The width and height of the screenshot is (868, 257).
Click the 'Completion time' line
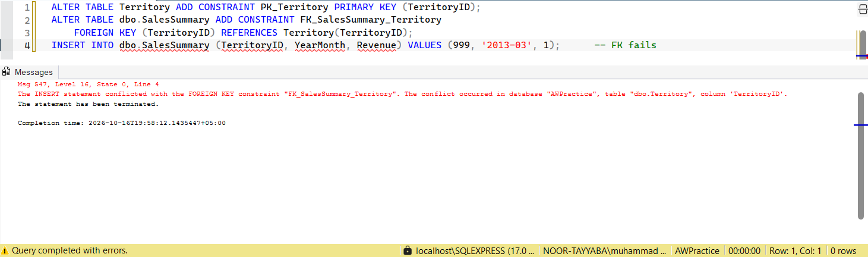point(122,123)
